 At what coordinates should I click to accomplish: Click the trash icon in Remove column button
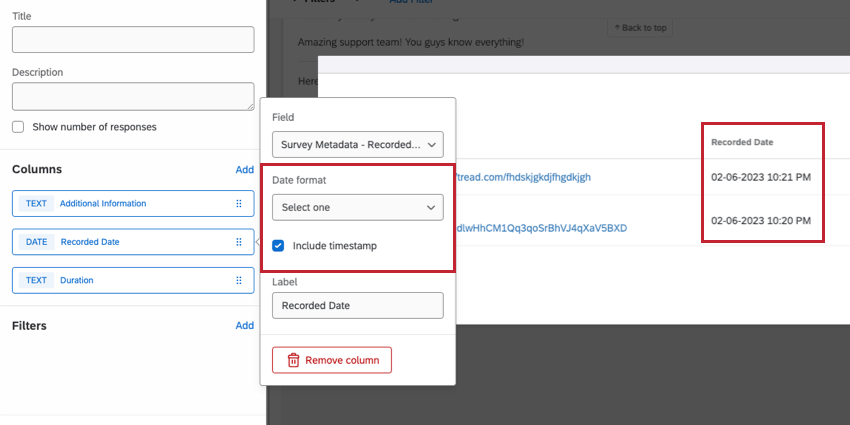[x=293, y=360]
